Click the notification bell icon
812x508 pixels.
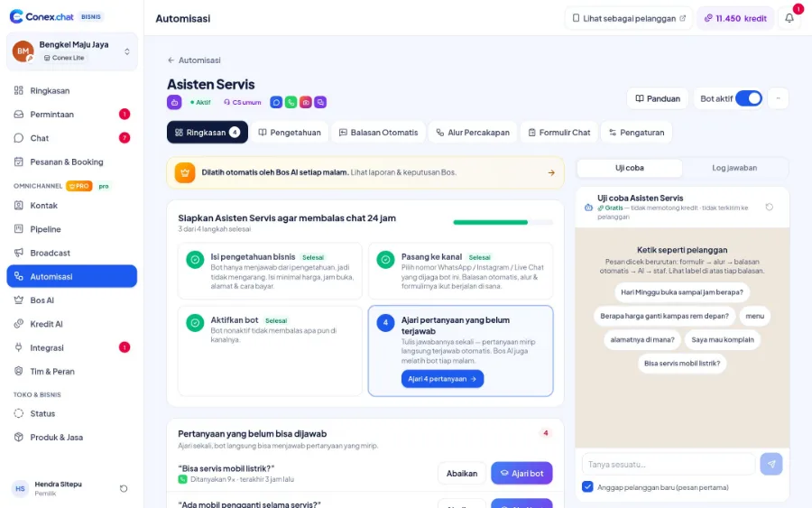pos(789,18)
